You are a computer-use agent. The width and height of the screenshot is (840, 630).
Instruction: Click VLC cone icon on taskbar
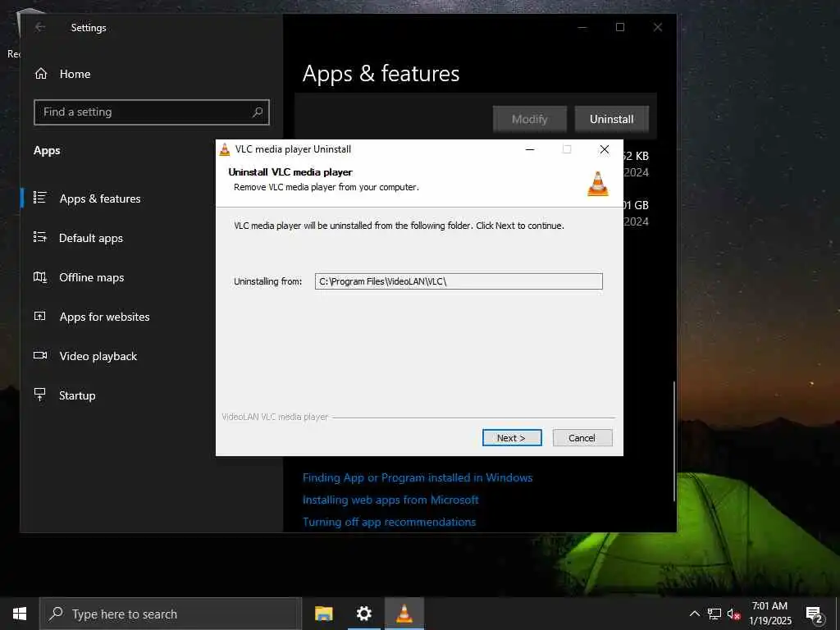click(x=404, y=614)
